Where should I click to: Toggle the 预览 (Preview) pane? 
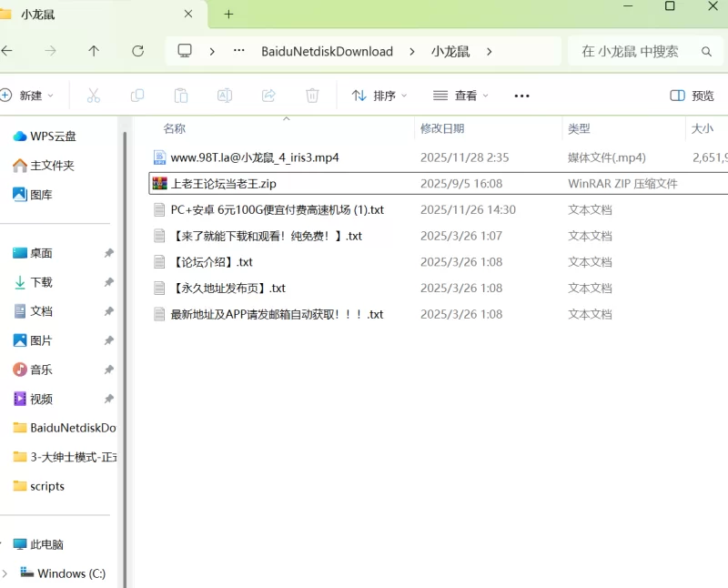(693, 96)
